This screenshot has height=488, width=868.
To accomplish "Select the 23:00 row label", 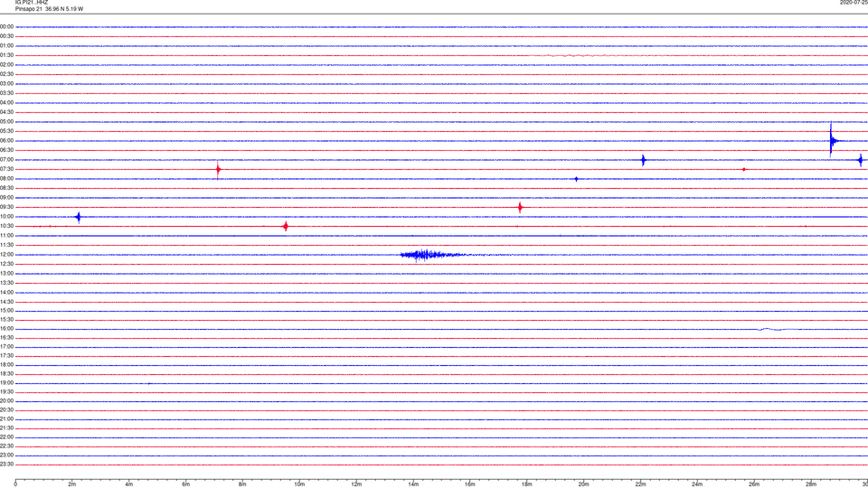I will click(x=6, y=455).
